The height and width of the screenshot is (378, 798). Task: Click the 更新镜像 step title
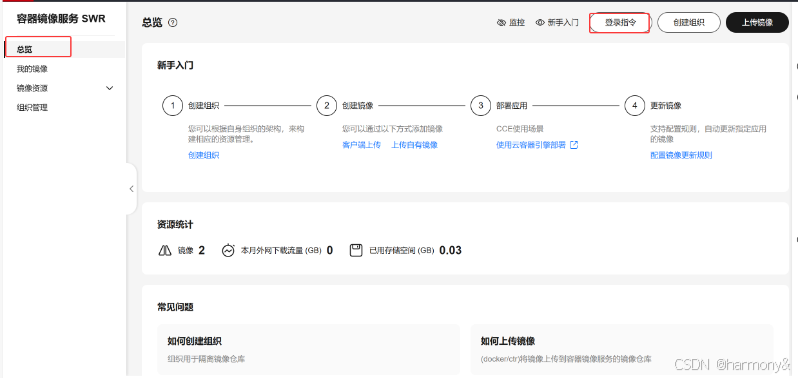click(666, 106)
